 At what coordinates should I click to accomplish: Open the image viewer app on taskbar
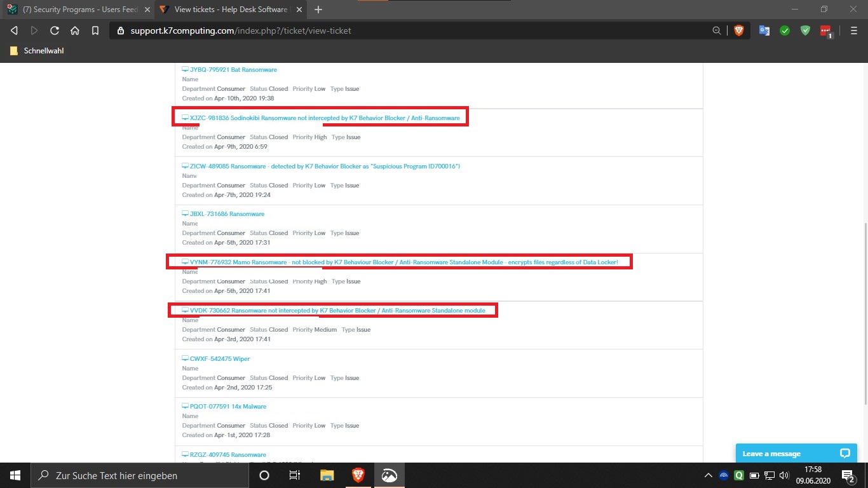[389, 475]
